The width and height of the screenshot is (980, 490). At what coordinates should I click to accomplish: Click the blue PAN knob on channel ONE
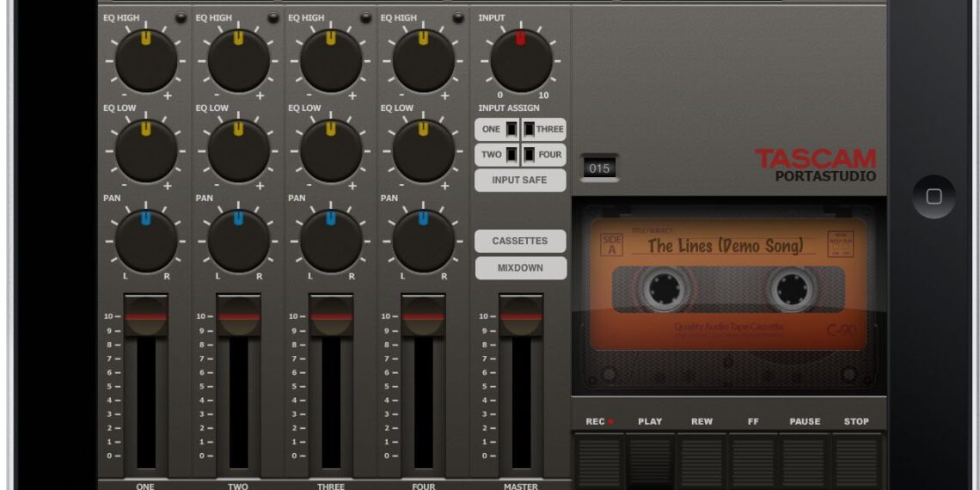146,241
